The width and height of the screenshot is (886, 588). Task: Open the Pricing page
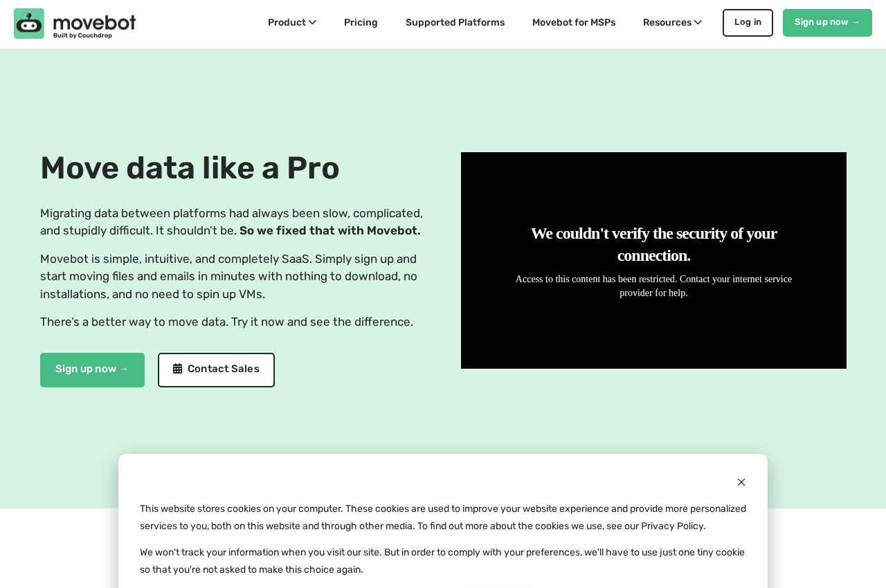(361, 23)
